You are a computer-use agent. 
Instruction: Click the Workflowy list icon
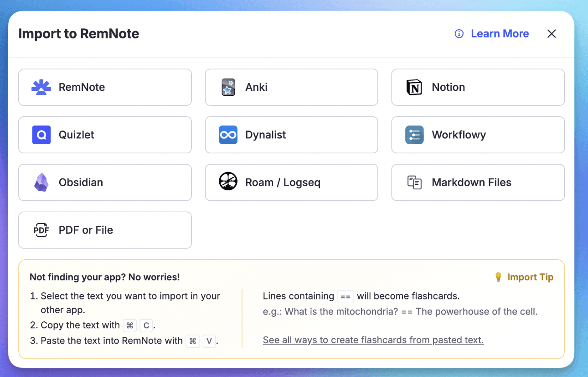click(414, 135)
